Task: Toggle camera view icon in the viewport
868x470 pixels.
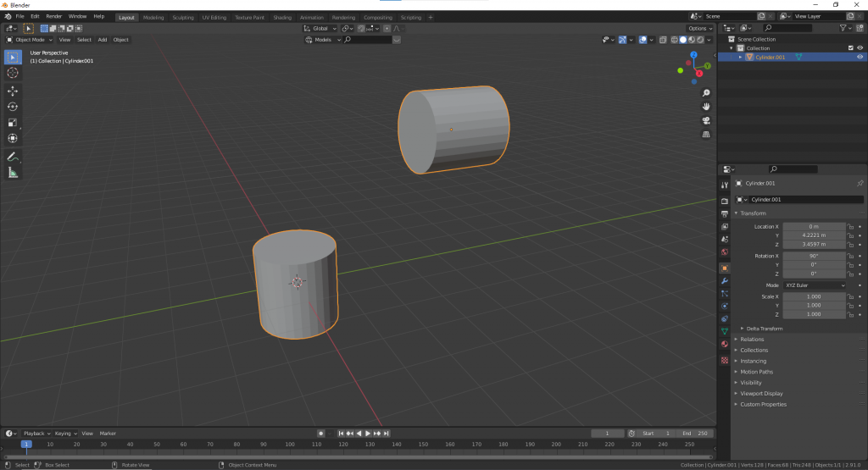Action: tap(706, 120)
